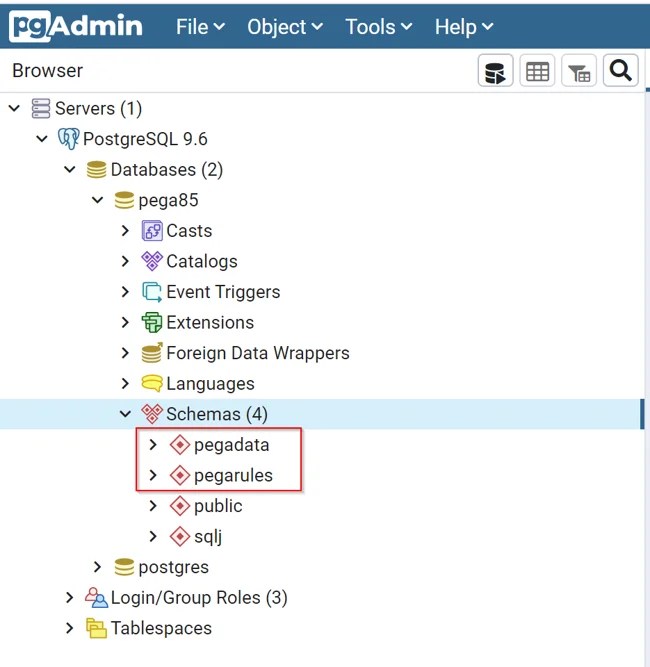The width and height of the screenshot is (650, 667).
Task: Click the Foreign Data Wrappers icon
Action: click(152, 353)
